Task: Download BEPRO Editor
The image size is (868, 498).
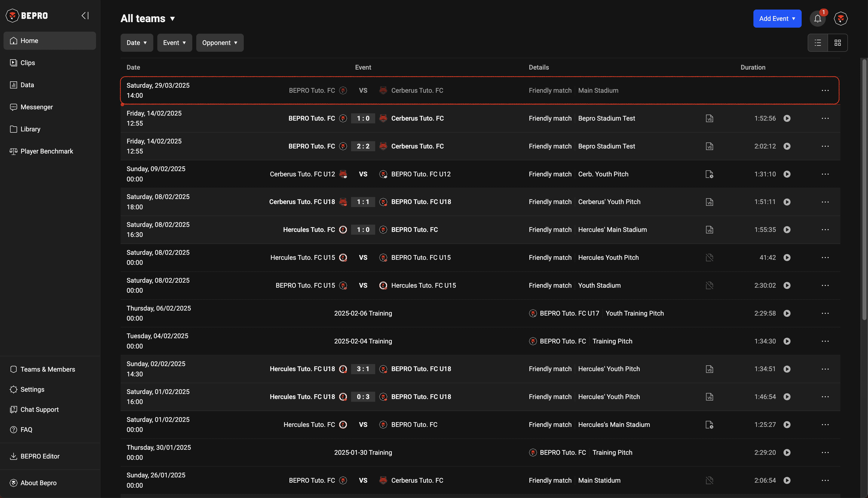Action: coord(50,456)
